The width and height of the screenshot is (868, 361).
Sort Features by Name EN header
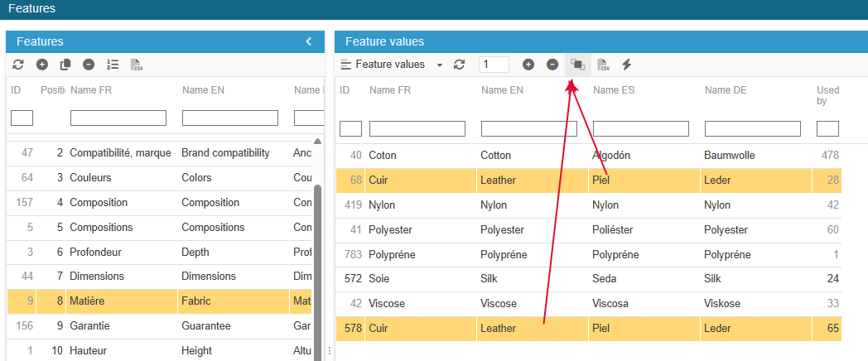pos(203,90)
